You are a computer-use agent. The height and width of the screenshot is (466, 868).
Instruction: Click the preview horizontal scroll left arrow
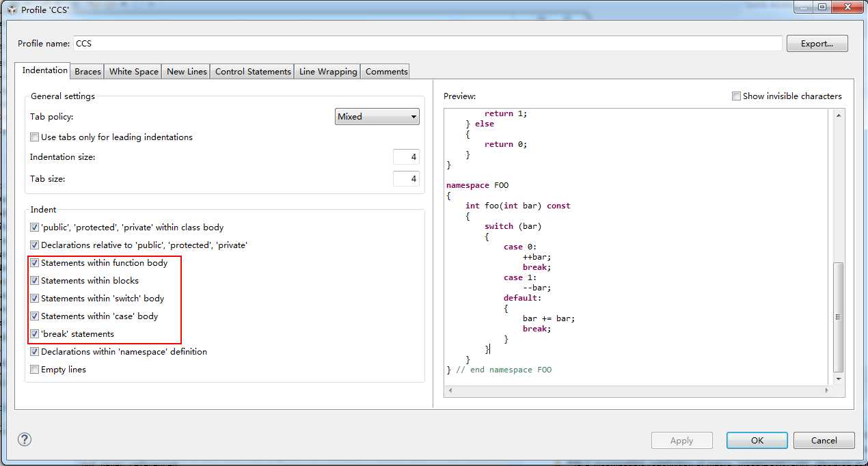click(450, 391)
